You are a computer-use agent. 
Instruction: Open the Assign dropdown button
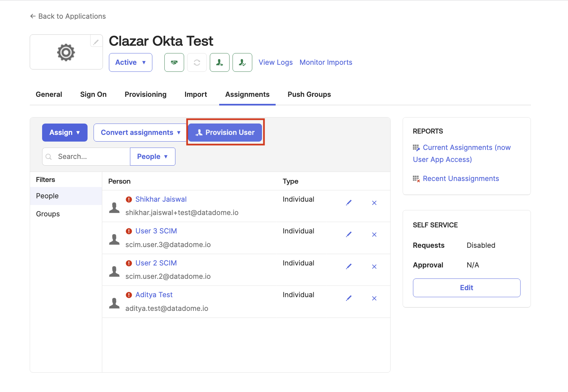click(x=65, y=133)
